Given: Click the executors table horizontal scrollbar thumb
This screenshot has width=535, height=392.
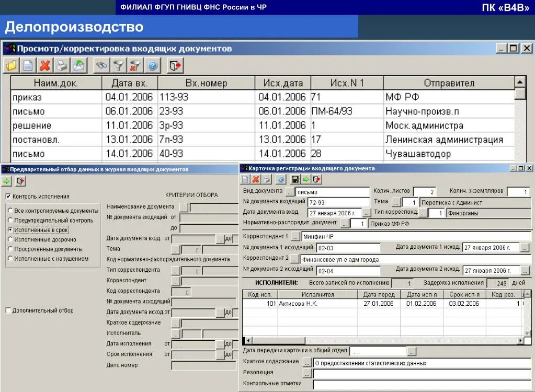Looking at the screenshot, I should tap(278, 340).
